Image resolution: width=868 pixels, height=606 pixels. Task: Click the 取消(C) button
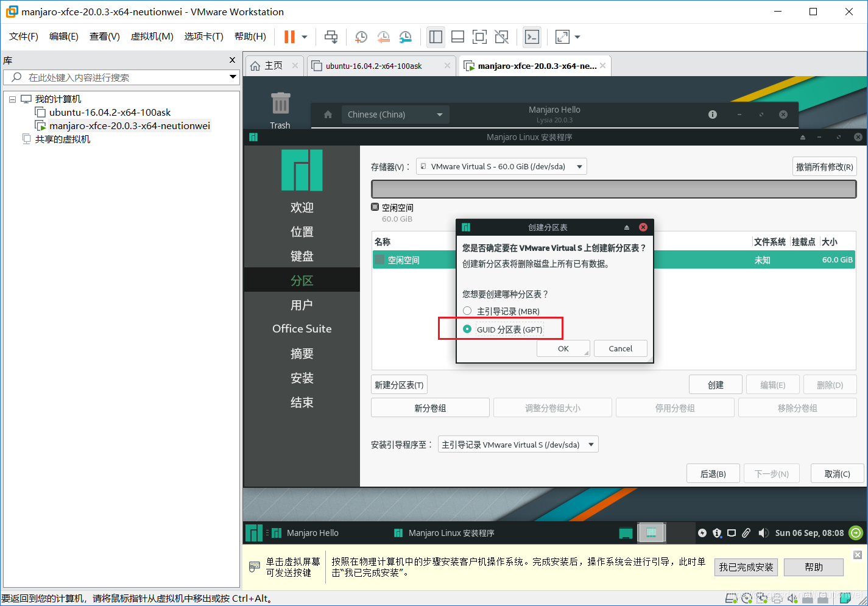[838, 474]
